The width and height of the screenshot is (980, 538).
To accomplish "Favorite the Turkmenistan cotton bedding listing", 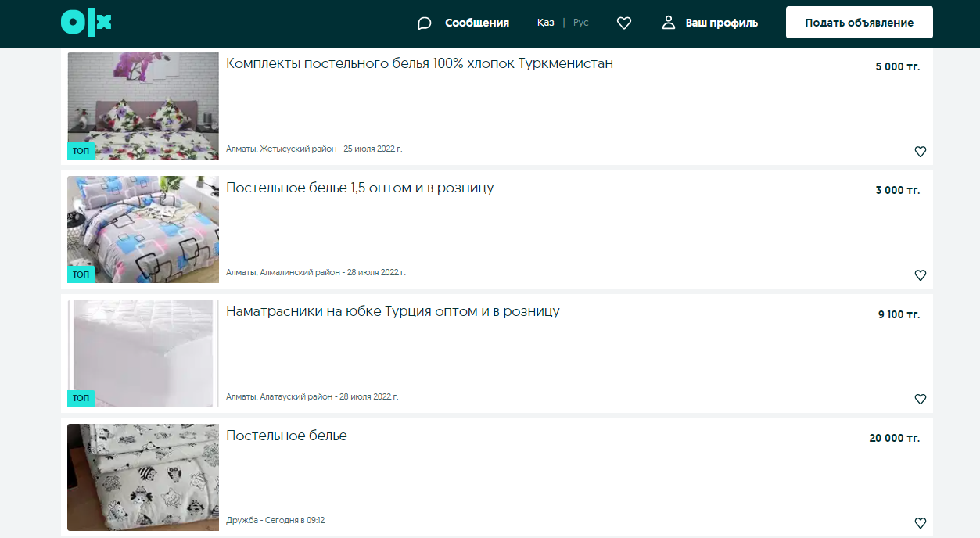I will [921, 152].
